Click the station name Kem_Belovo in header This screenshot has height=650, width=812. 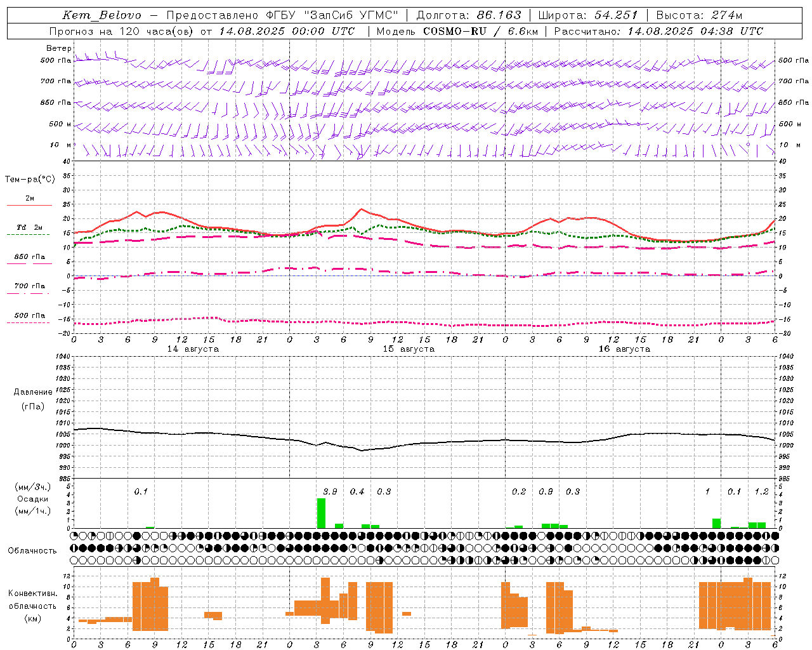101,15
